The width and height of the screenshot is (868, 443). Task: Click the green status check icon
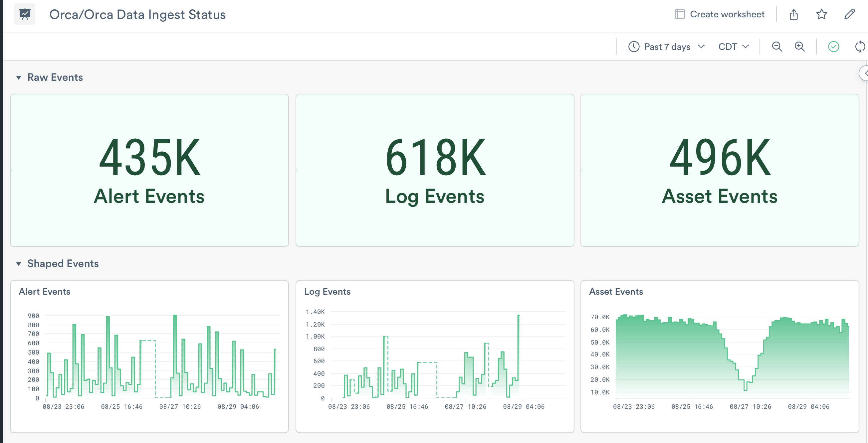pyautogui.click(x=833, y=47)
